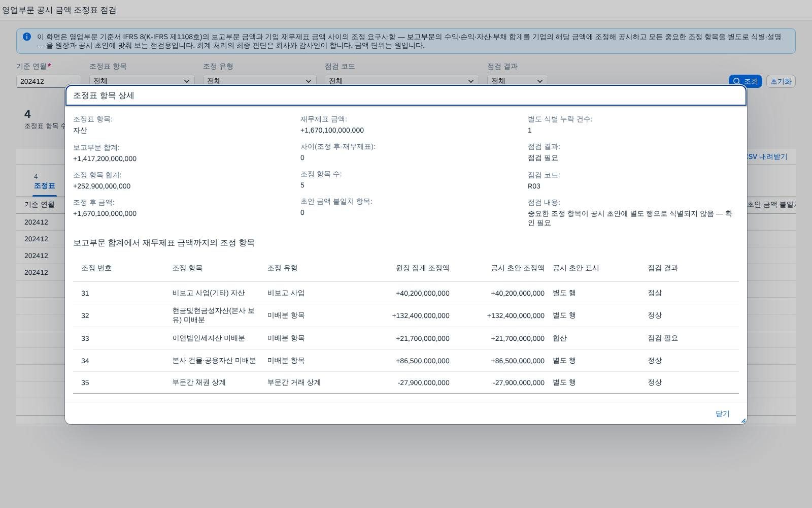Click the 기준 연월 column header in background table
This screenshot has height=508, width=812.
click(39, 204)
